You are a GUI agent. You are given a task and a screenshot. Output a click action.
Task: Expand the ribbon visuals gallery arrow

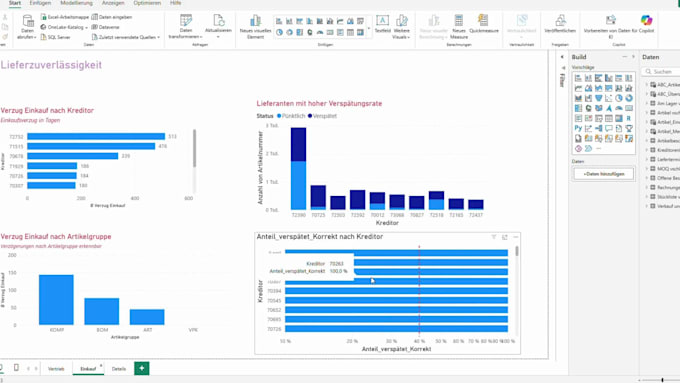coord(369,29)
